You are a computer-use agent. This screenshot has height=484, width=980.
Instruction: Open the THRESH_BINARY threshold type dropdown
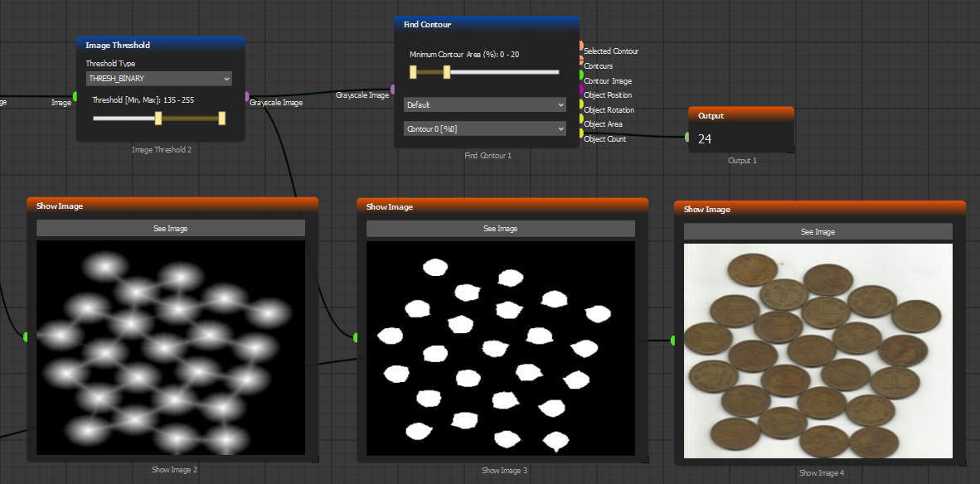[159, 78]
